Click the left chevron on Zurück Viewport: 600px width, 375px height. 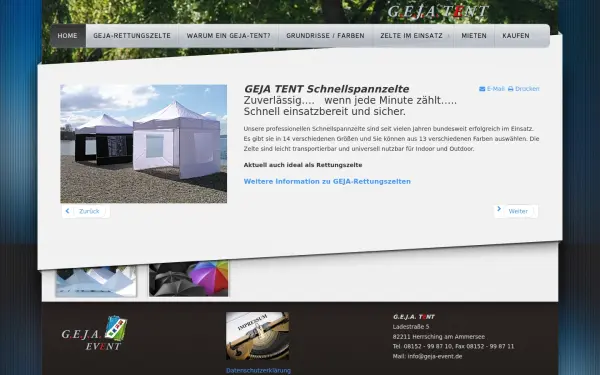point(67,211)
